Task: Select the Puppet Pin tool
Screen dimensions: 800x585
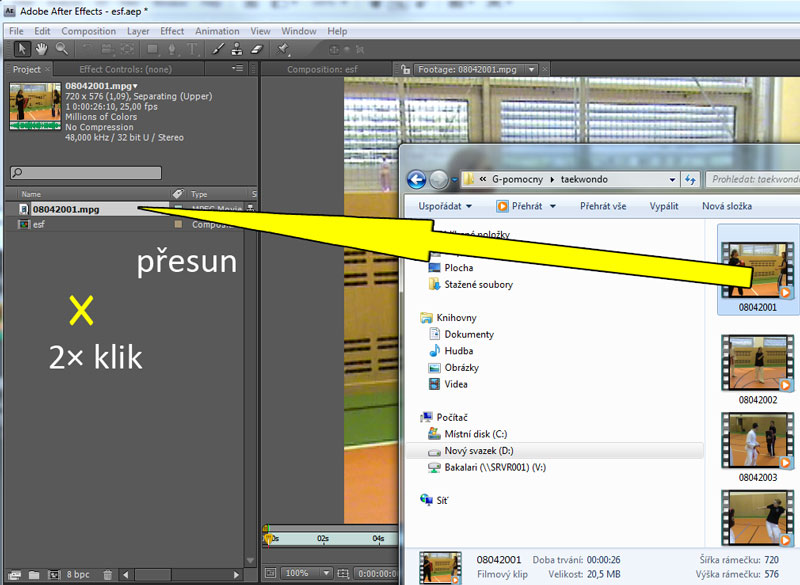Action: [285, 48]
